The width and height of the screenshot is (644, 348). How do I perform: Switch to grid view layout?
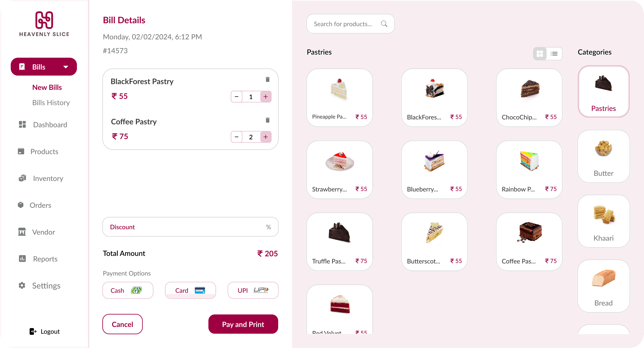540,54
